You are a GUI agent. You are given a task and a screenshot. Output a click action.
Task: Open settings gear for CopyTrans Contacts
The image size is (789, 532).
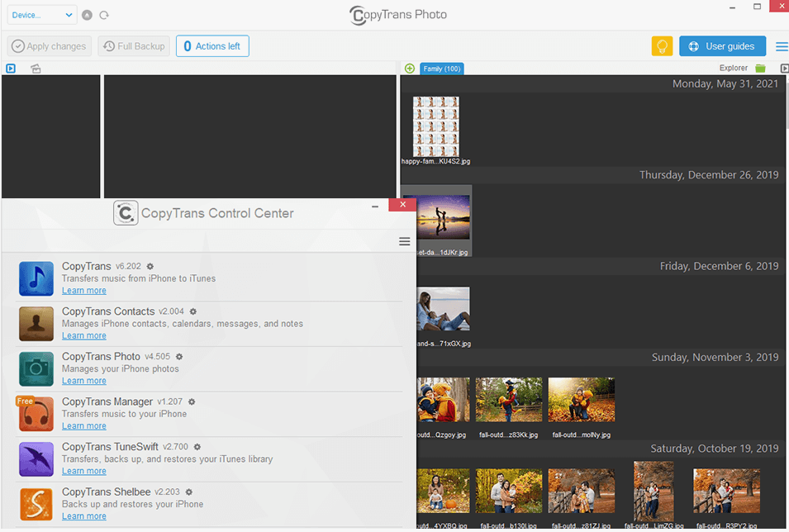point(192,311)
